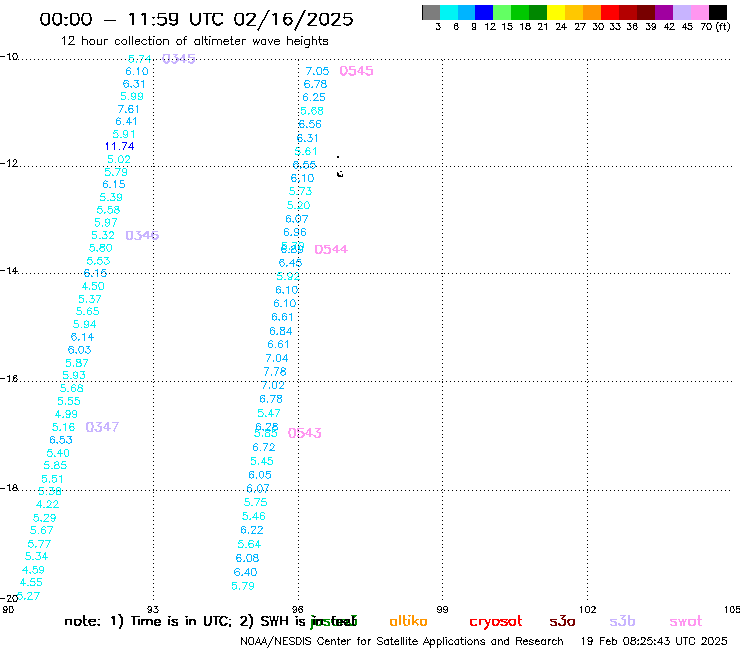Click the 5.02 wave height value
This screenshot has height=650, width=740.
118,160
